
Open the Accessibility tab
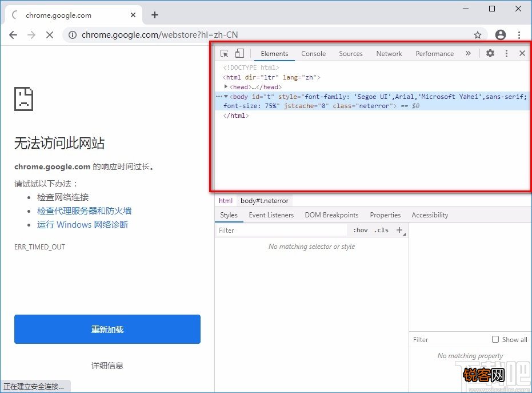pyautogui.click(x=430, y=215)
